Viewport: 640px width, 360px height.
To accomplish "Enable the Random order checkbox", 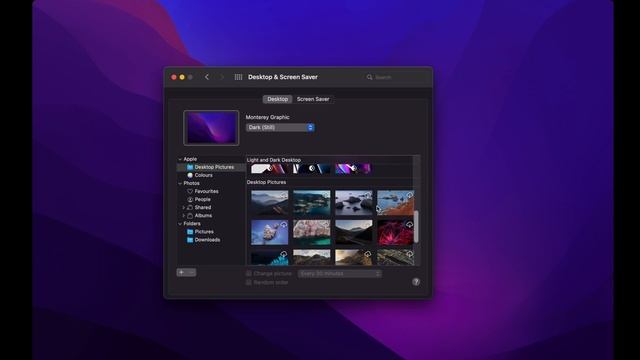I will [x=249, y=282].
